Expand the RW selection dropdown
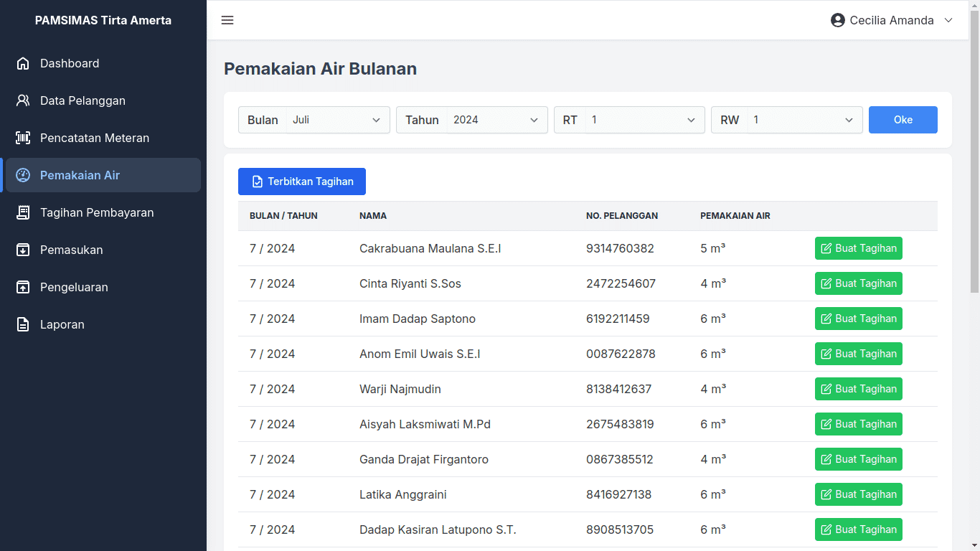Screen dimensions: 980x551 point(804,120)
